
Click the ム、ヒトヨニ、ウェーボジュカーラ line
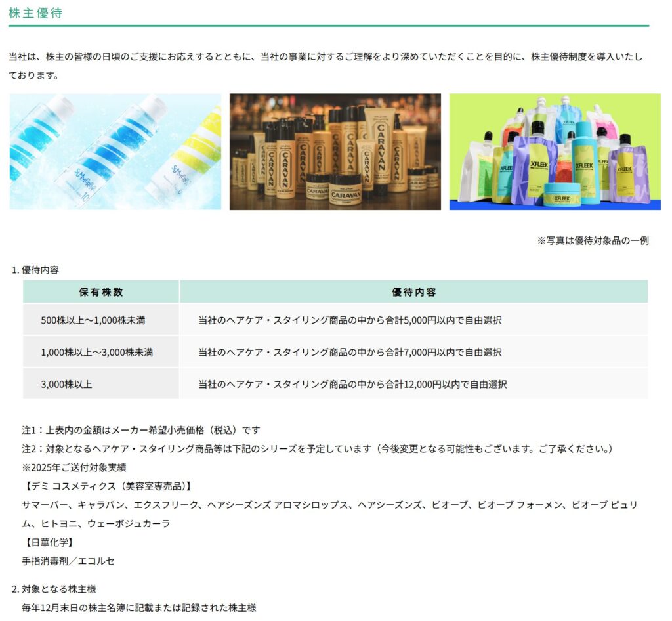click(x=96, y=524)
